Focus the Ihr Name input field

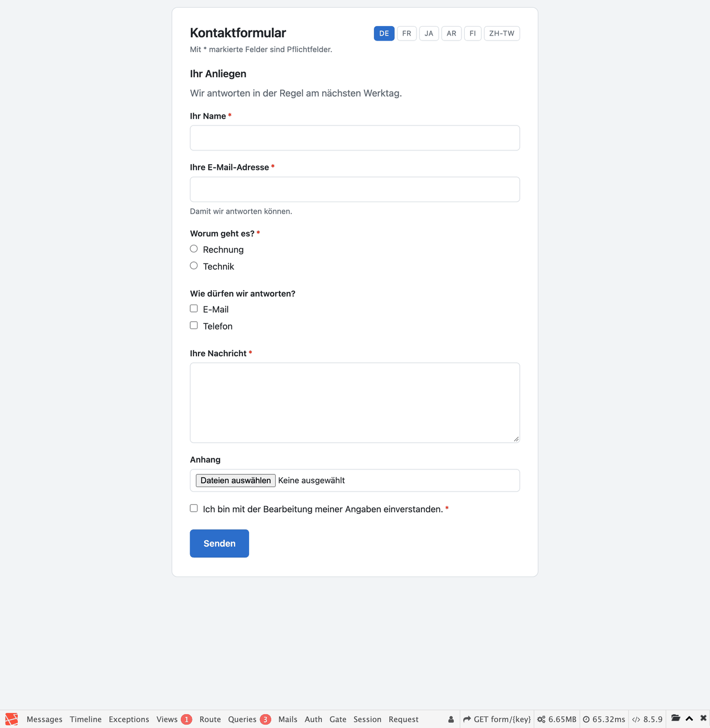pos(355,138)
